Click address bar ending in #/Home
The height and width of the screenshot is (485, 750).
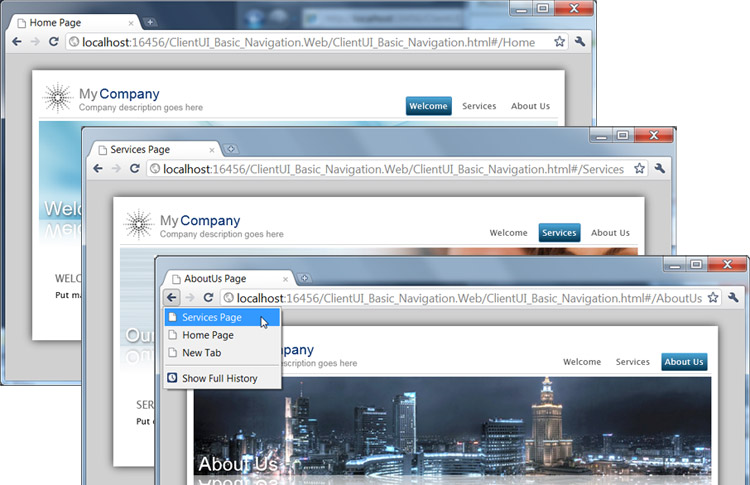(315, 42)
